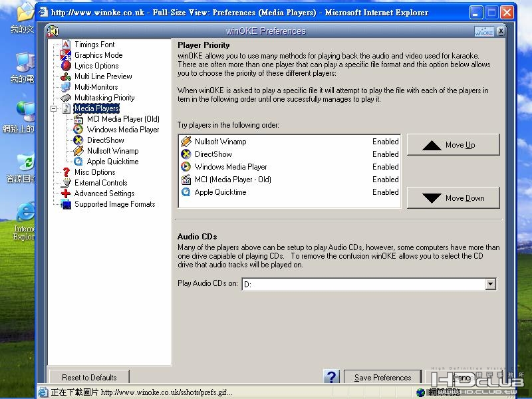532x399 pixels.
Task: Click Reset to Defaults button
Action: [89, 377]
